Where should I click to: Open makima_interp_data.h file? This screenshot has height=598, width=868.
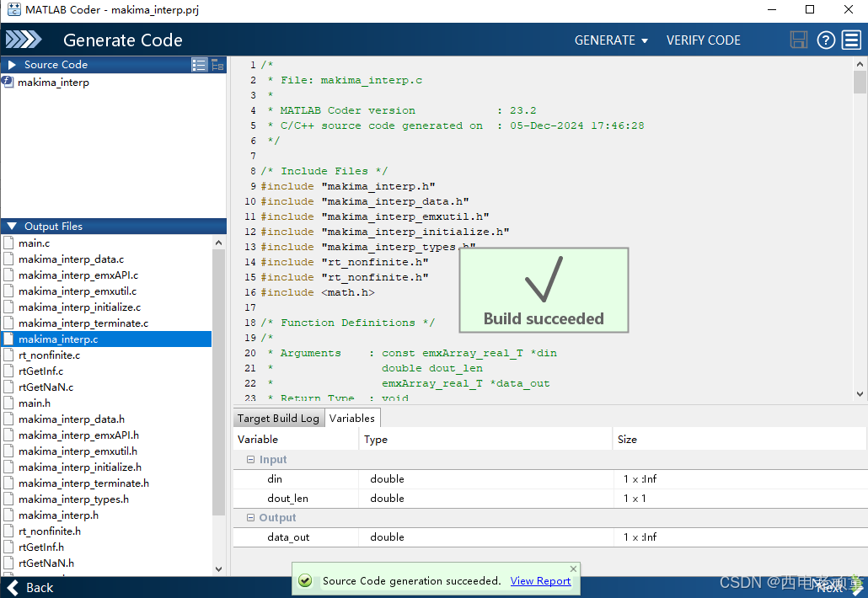pos(72,419)
